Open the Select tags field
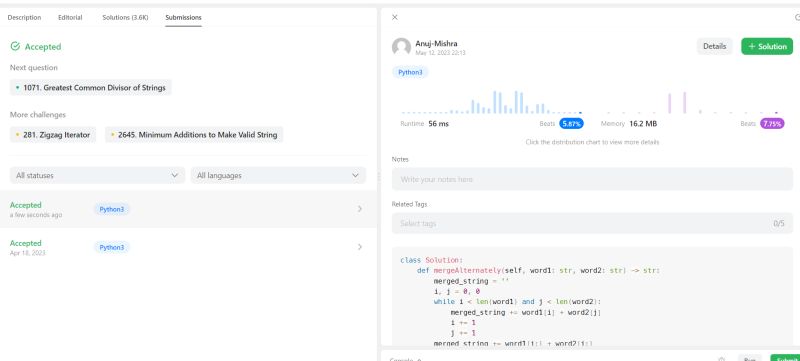800x361 pixels. pyautogui.click(x=592, y=223)
